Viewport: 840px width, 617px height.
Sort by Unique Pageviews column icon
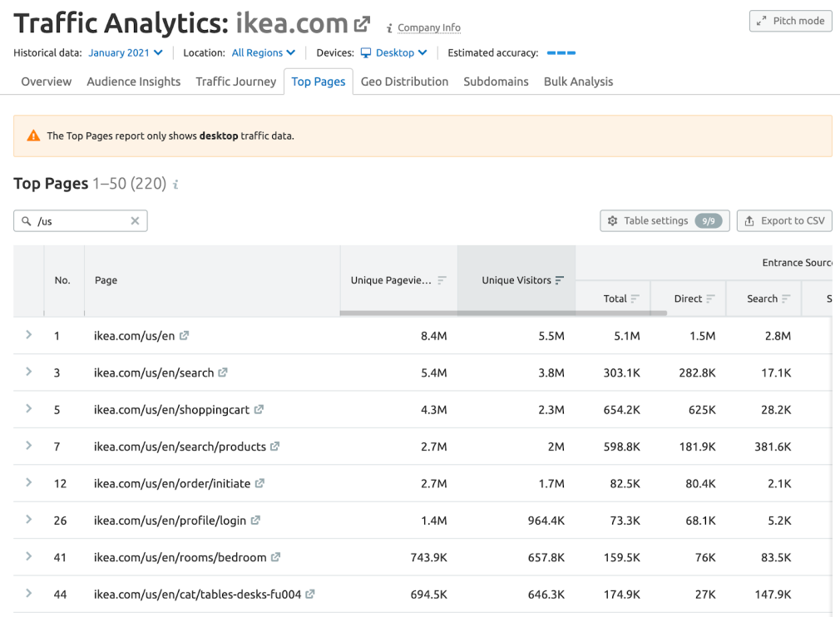442,280
